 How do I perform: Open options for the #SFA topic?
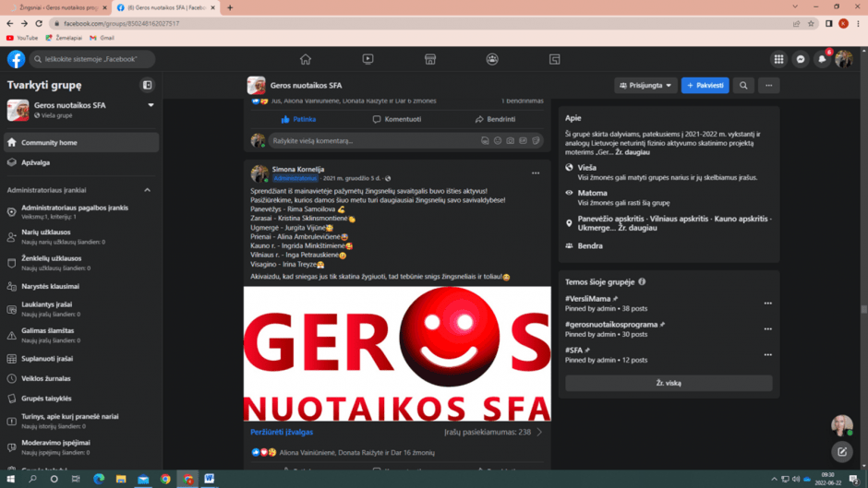point(767,354)
